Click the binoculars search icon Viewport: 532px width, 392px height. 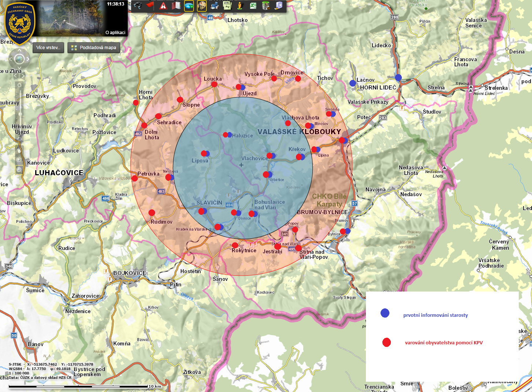pyautogui.click(x=138, y=6)
